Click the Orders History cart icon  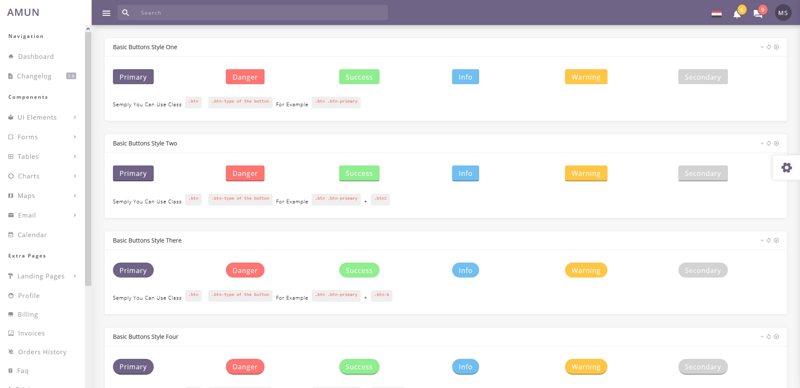pos(11,352)
